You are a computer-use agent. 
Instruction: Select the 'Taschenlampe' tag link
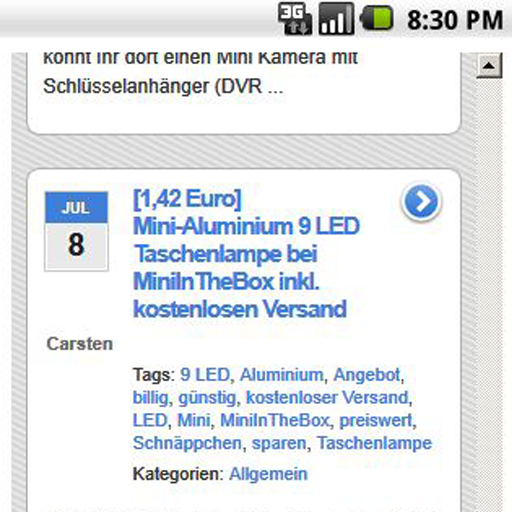click(374, 443)
